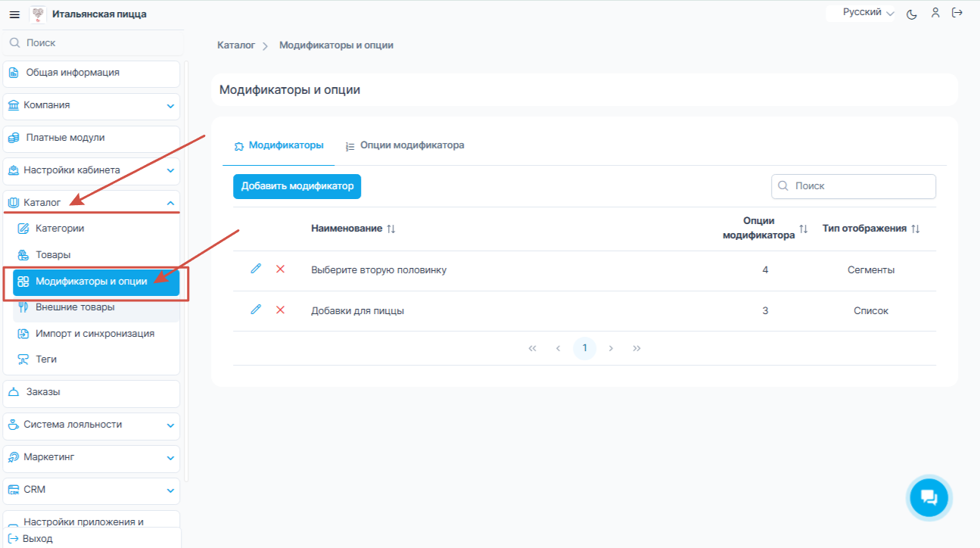This screenshot has width=980, height=548.
Task: Select page 1 in pagination
Action: tap(584, 348)
